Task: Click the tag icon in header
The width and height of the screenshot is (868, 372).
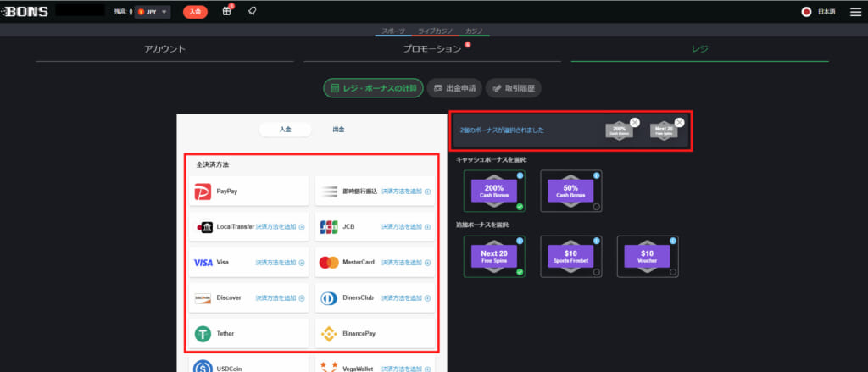Action: 253,12
